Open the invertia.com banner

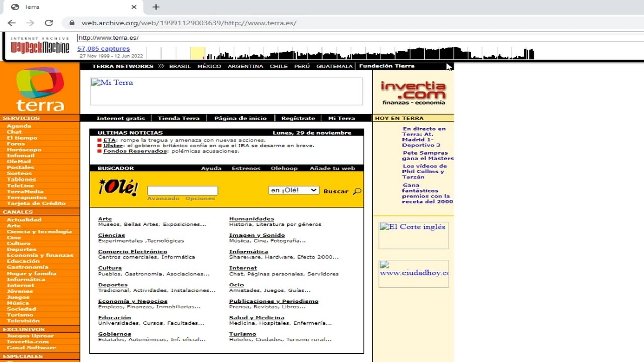pos(413,93)
